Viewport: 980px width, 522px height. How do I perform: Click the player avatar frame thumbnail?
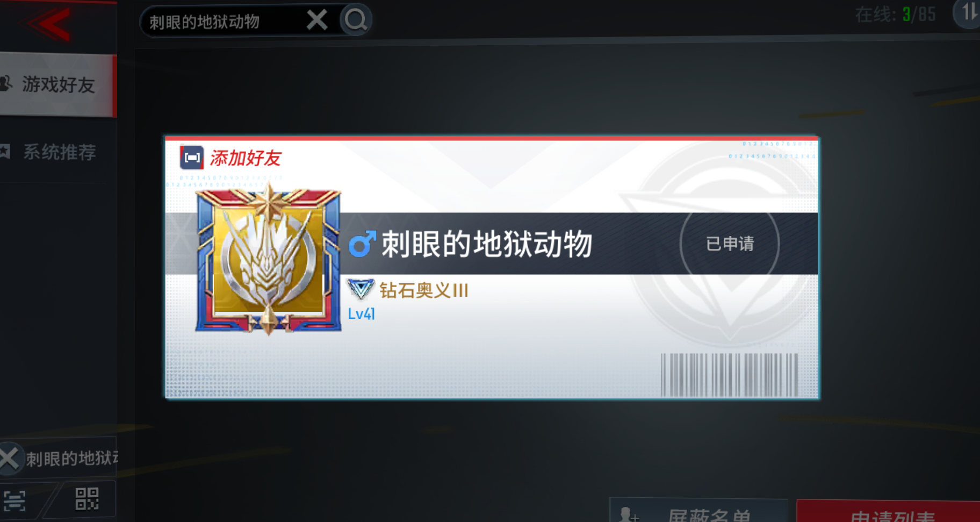[x=268, y=260]
